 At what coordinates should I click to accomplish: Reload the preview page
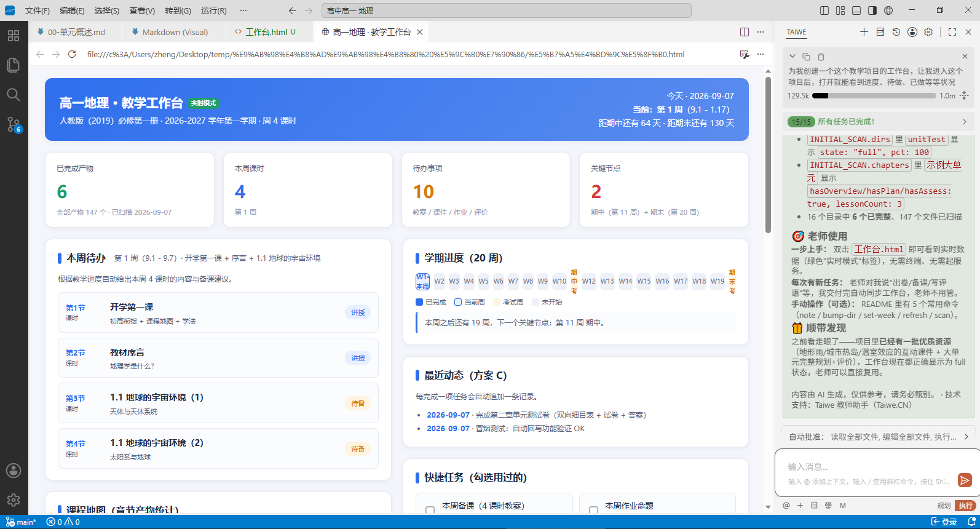point(72,54)
